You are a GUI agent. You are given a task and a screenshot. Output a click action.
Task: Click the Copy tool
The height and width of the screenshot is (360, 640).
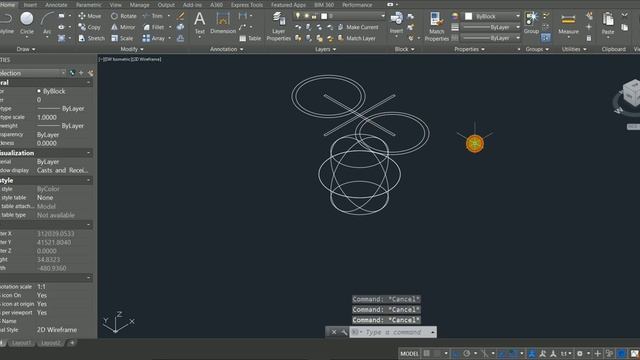click(x=89, y=27)
